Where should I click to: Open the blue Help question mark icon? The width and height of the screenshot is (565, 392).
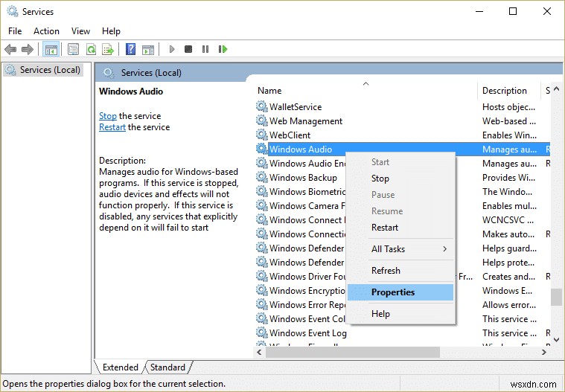pyautogui.click(x=130, y=49)
